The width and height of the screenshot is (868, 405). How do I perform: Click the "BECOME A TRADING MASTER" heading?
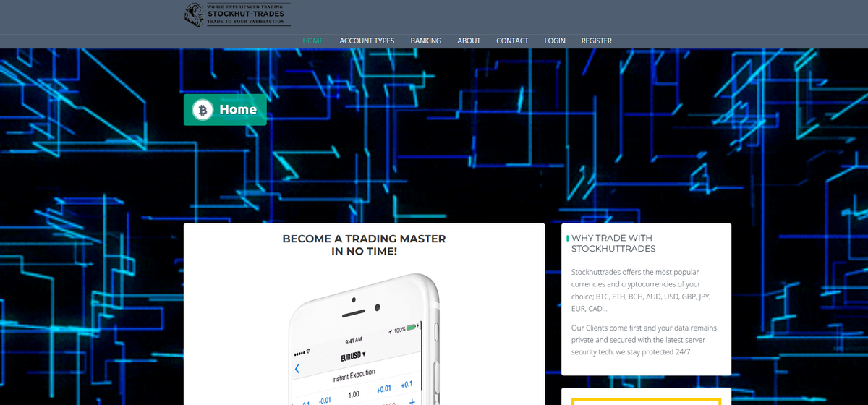click(364, 245)
